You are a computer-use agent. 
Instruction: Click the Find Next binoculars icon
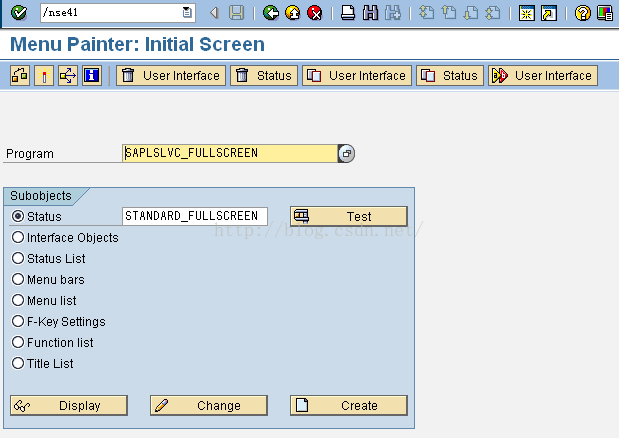[x=393, y=13]
